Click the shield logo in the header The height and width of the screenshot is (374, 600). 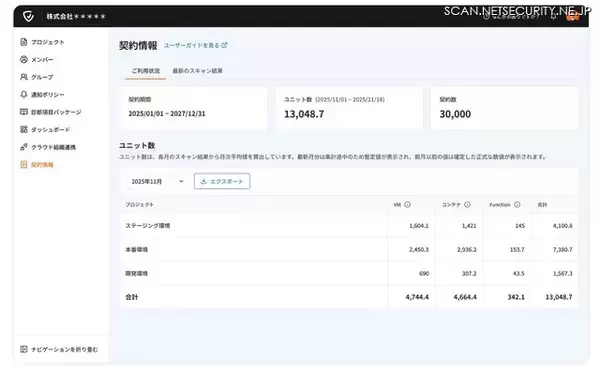pyautogui.click(x=28, y=16)
